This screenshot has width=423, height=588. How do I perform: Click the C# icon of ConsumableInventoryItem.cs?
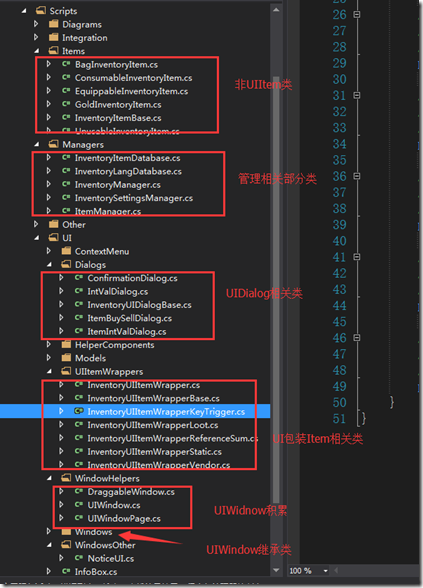pos(66,77)
